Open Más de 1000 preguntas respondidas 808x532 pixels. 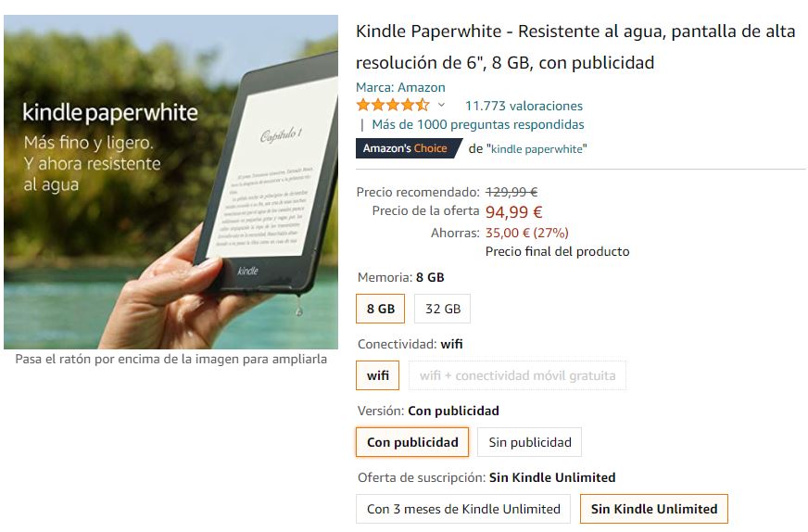478,125
